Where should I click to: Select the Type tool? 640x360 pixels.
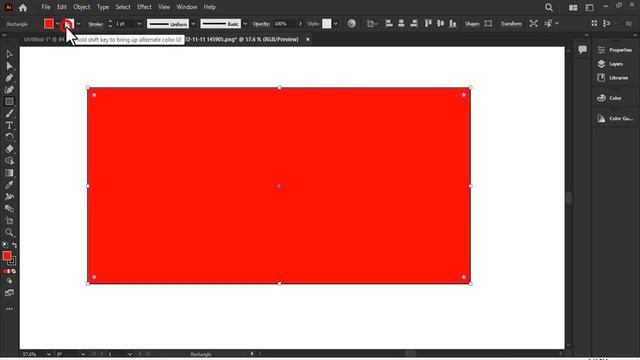9,125
